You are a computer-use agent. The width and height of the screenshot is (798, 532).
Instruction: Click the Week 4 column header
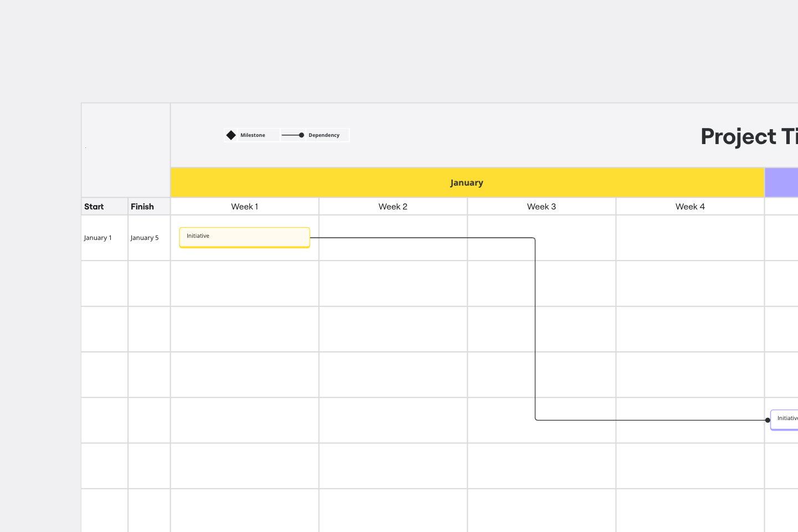[690, 206]
